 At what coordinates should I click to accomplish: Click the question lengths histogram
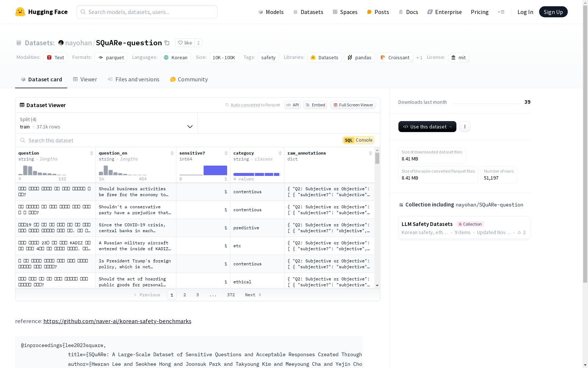42,170
